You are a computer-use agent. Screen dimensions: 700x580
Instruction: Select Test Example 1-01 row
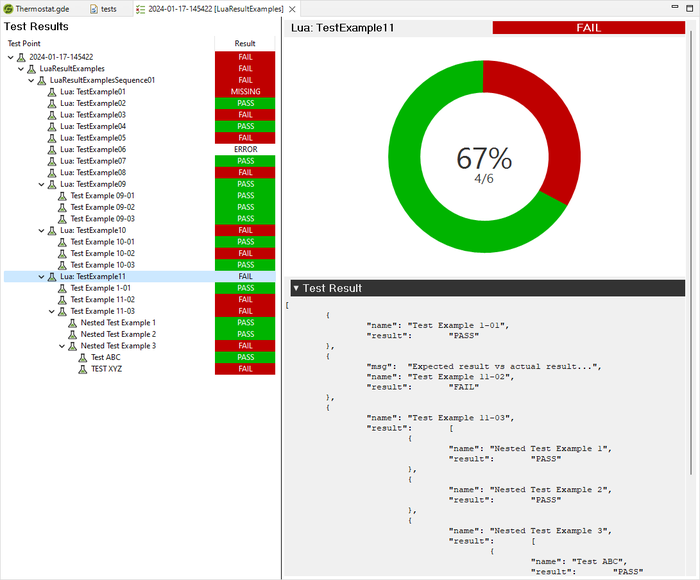click(x=139, y=288)
